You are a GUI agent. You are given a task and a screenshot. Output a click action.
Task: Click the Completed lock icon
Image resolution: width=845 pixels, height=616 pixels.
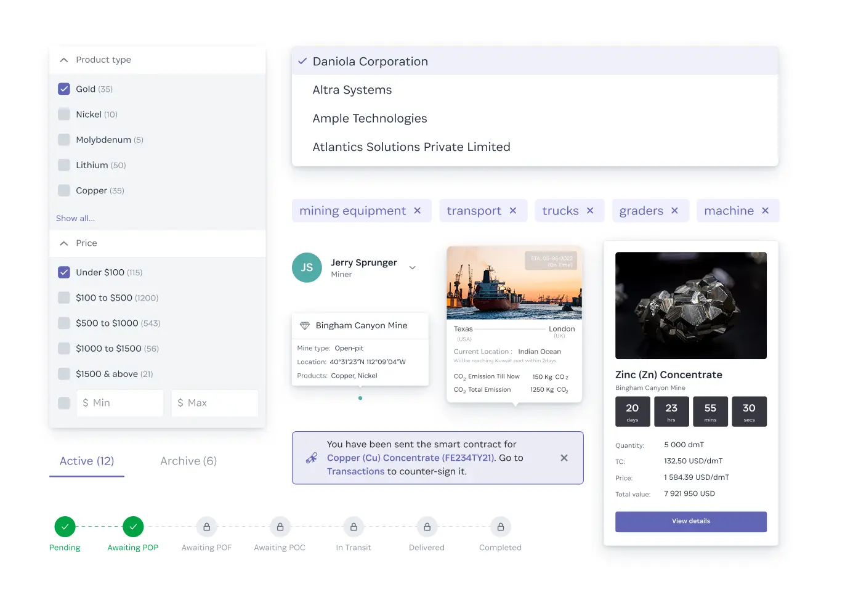point(501,527)
